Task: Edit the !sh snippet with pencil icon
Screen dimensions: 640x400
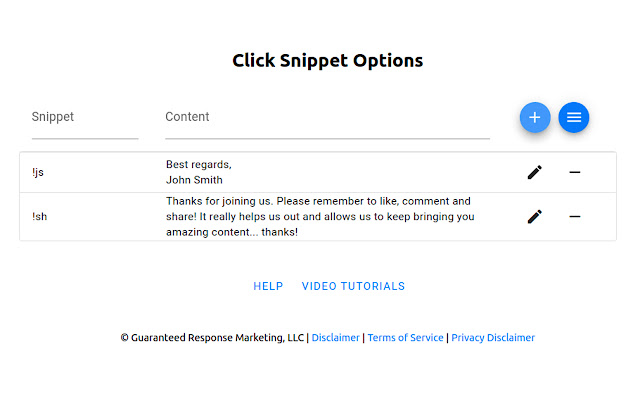Action: (535, 216)
